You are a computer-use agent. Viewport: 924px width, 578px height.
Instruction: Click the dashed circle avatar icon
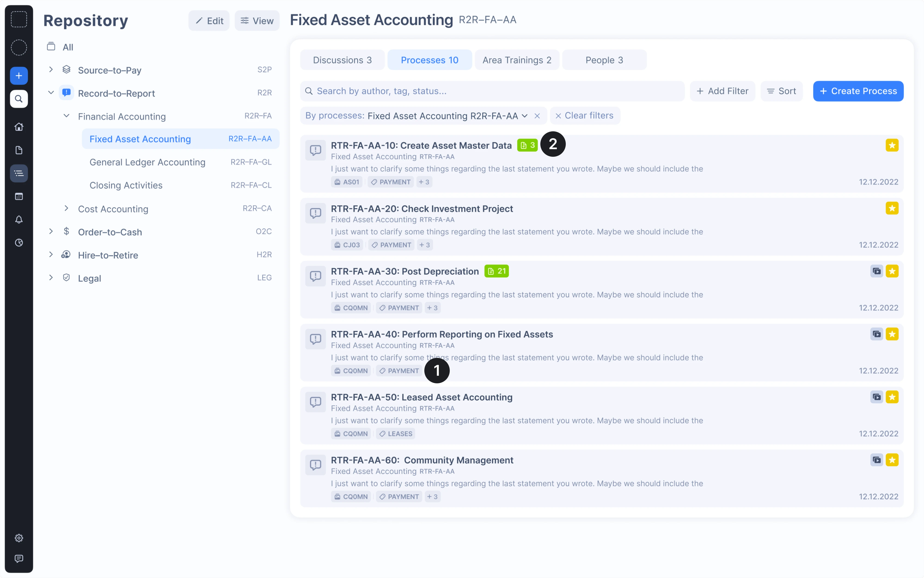click(19, 48)
